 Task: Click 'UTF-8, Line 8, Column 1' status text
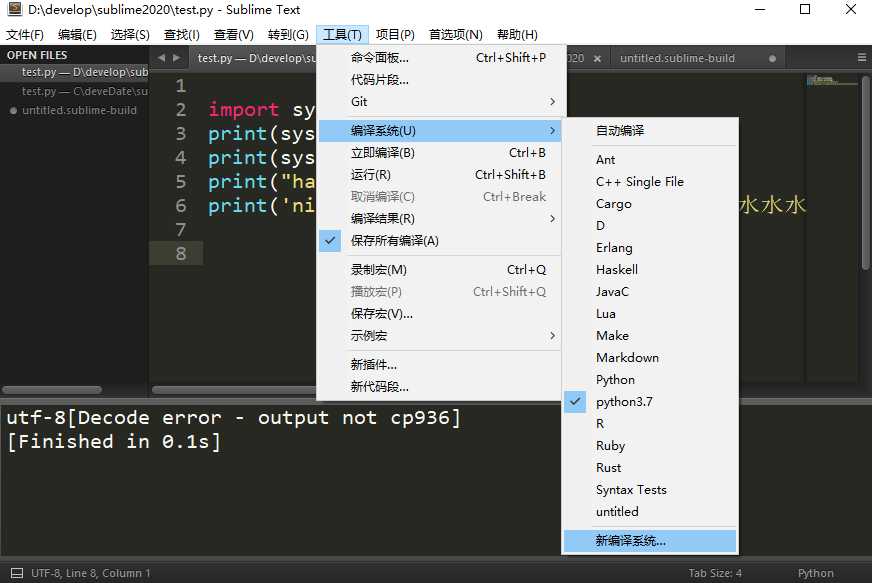coord(91,573)
